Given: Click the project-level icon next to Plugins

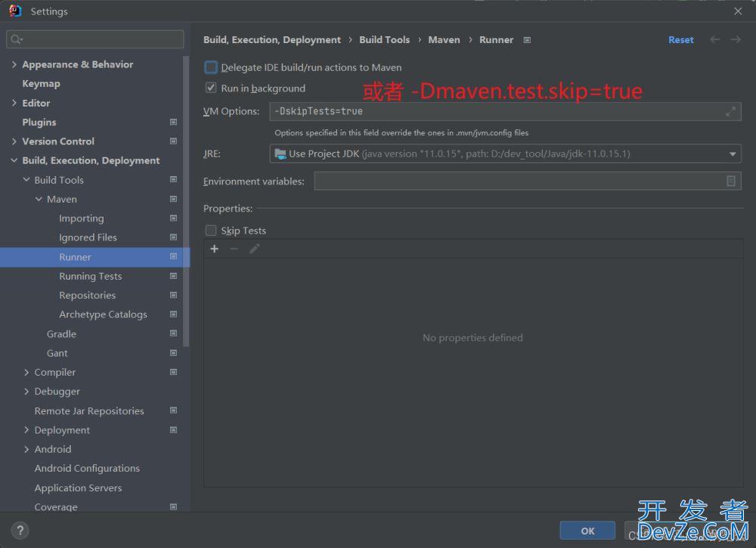Looking at the screenshot, I should [174, 122].
